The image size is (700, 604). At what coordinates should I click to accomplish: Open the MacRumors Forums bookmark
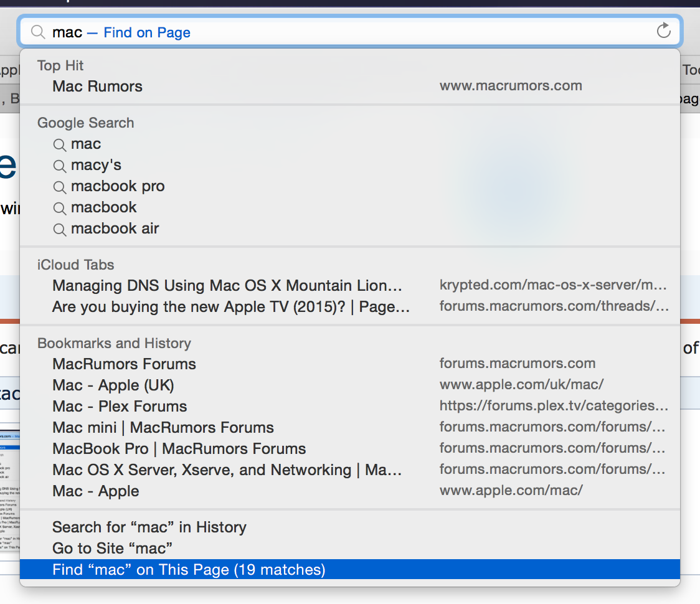349,364
